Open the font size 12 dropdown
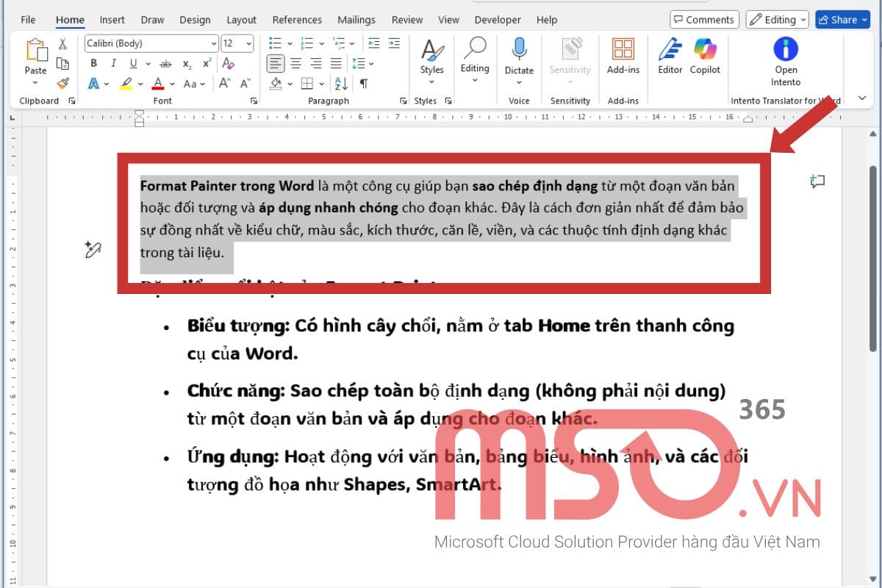Screen dimensions: 882x588 pyautogui.click(x=248, y=43)
